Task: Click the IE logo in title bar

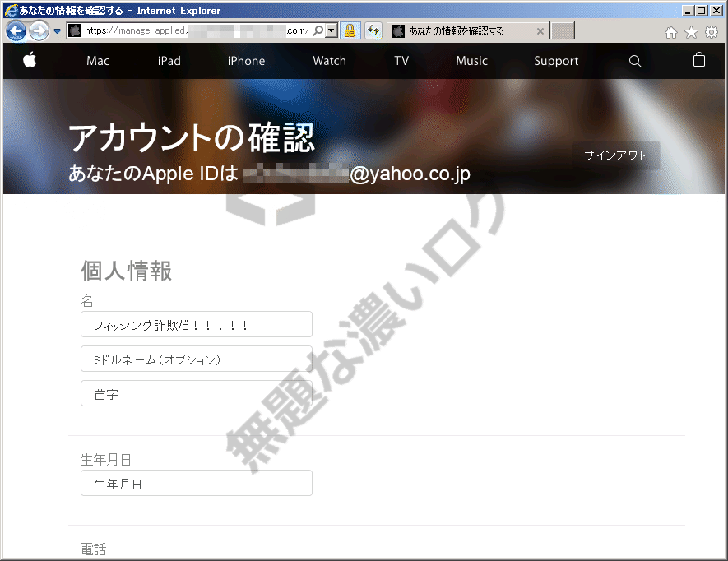Action: click(x=10, y=11)
